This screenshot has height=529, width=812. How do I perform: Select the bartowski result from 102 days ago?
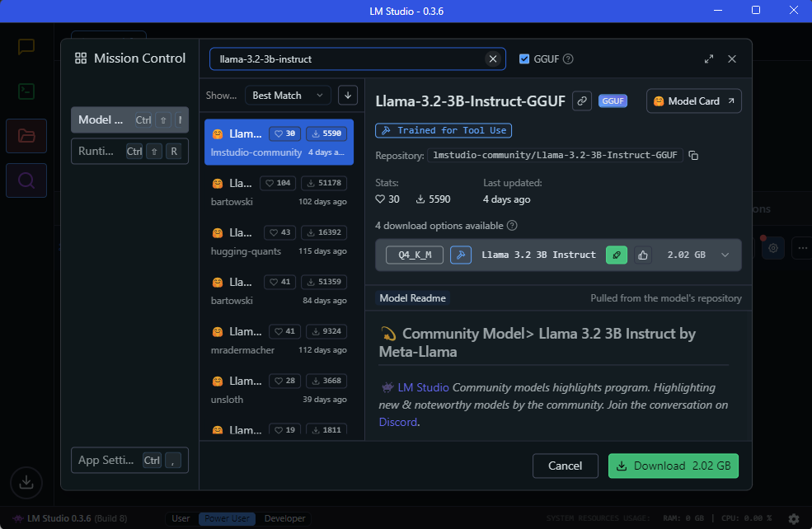point(279,192)
